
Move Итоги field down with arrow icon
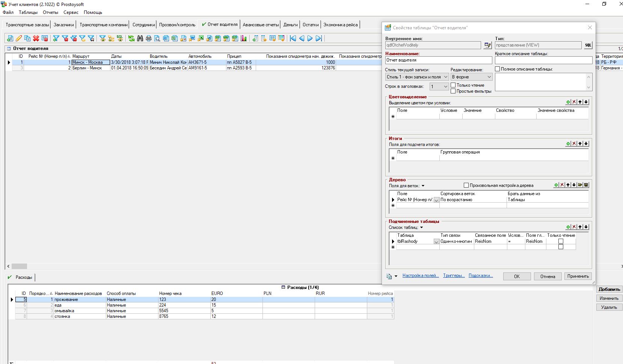pos(586,144)
